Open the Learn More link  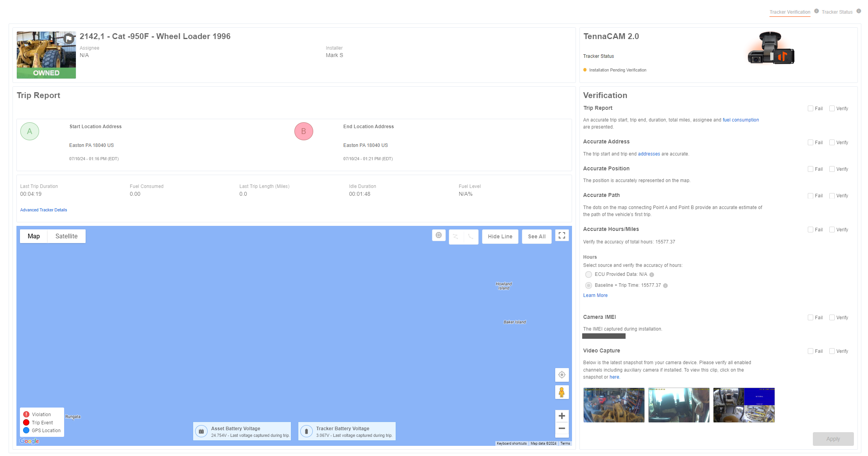coord(595,295)
